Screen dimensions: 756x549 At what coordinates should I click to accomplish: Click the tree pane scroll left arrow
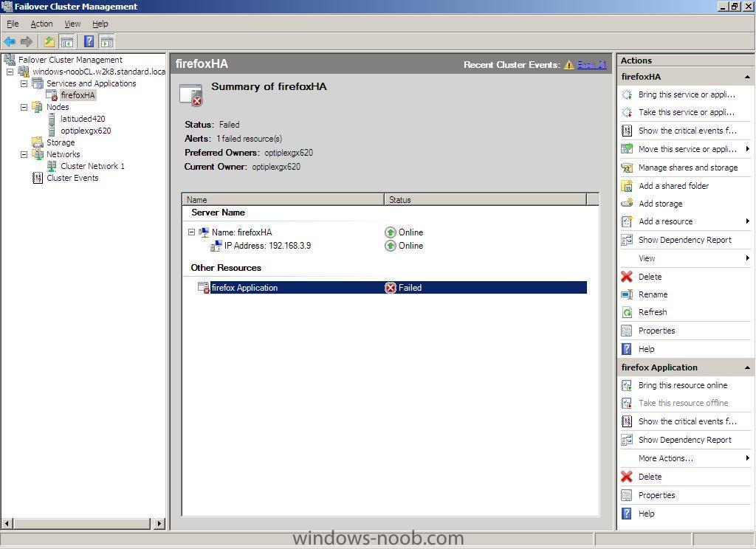[7, 523]
